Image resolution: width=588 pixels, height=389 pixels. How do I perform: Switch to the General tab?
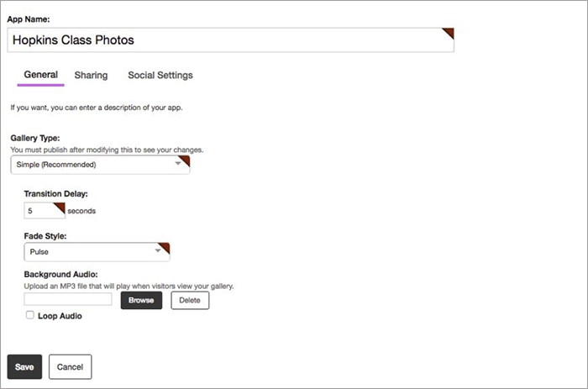(x=41, y=75)
